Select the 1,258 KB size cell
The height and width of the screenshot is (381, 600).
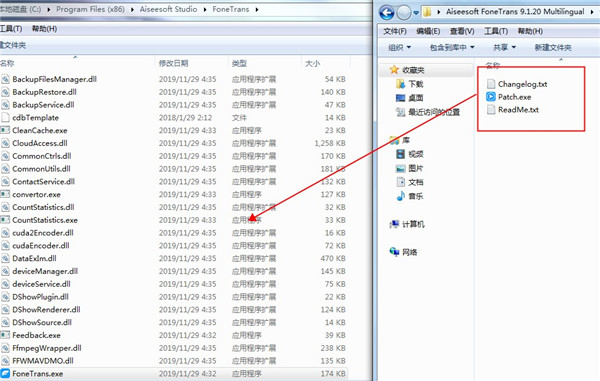point(330,143)
